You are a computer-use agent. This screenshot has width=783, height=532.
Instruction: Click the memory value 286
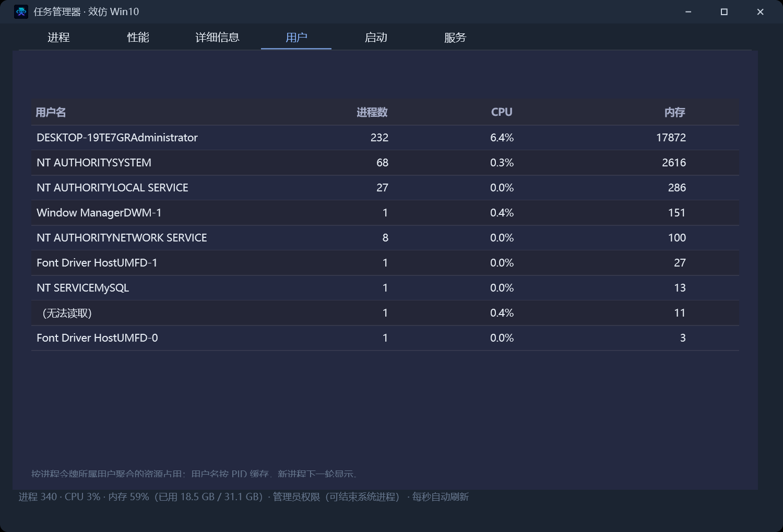677,188
